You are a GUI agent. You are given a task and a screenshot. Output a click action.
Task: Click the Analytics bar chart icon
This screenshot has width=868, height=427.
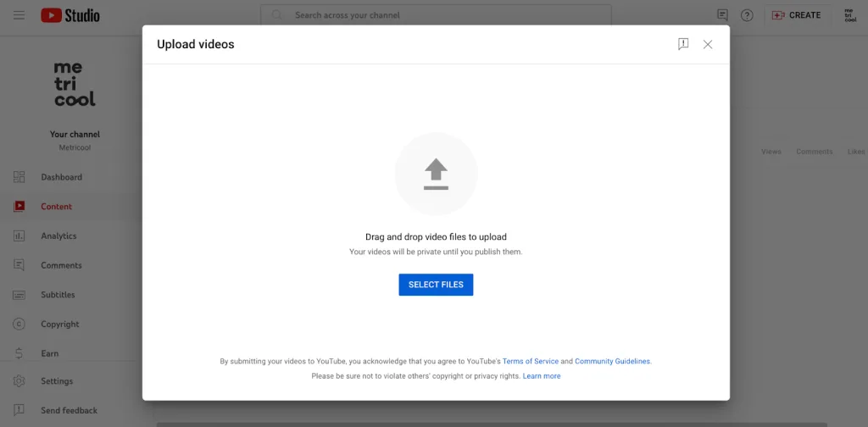tap(19, 236)
